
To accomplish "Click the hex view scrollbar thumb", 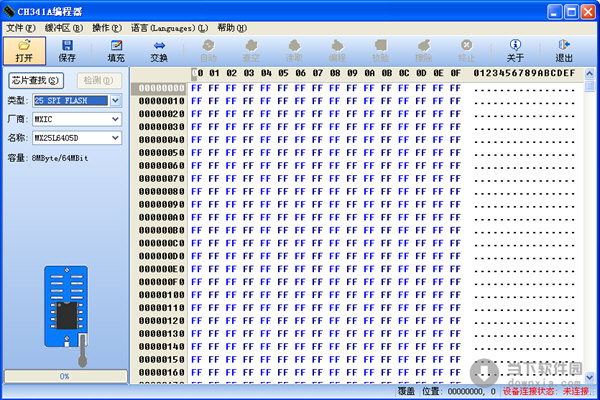I will (x=590, y=86).
